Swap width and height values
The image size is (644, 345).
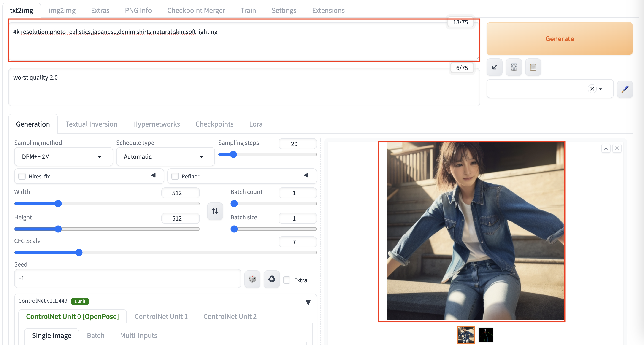[x=215, y=211]
